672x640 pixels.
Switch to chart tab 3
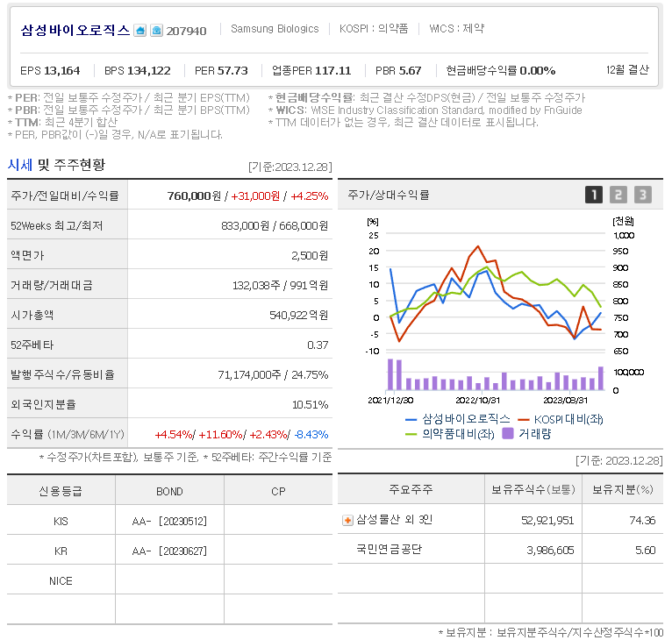pyautogui.click(x=642, y=195)
